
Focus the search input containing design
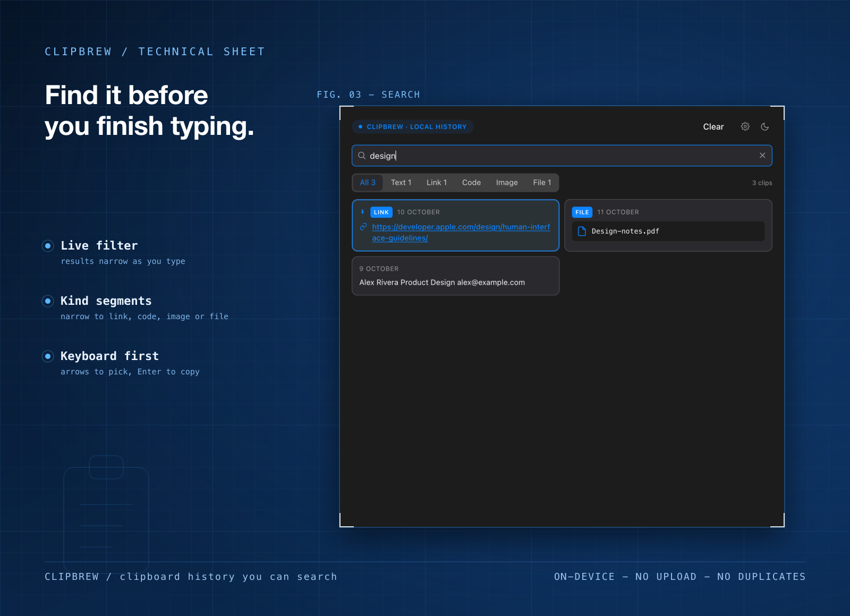(562, 156)
